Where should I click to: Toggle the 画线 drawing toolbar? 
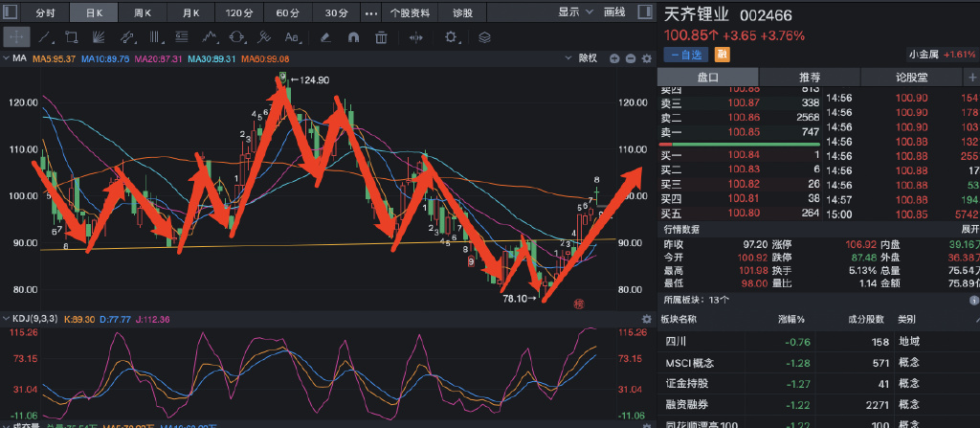pos(615,12)
